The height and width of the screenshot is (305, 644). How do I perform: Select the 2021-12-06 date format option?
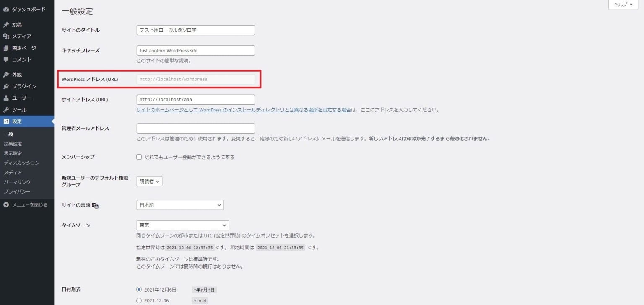pyautogui.click(x=139, y=300)
